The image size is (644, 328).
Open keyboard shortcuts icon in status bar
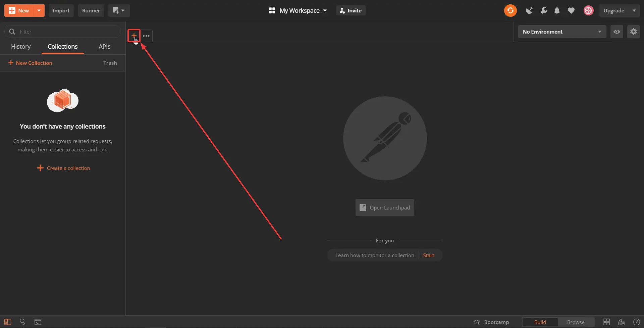pos(621,322)
